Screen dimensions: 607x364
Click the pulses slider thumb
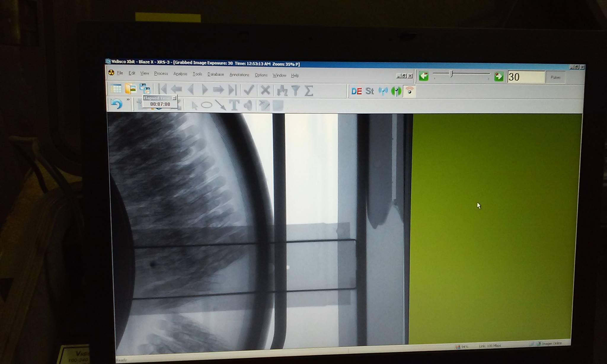[x=451, y=74]
